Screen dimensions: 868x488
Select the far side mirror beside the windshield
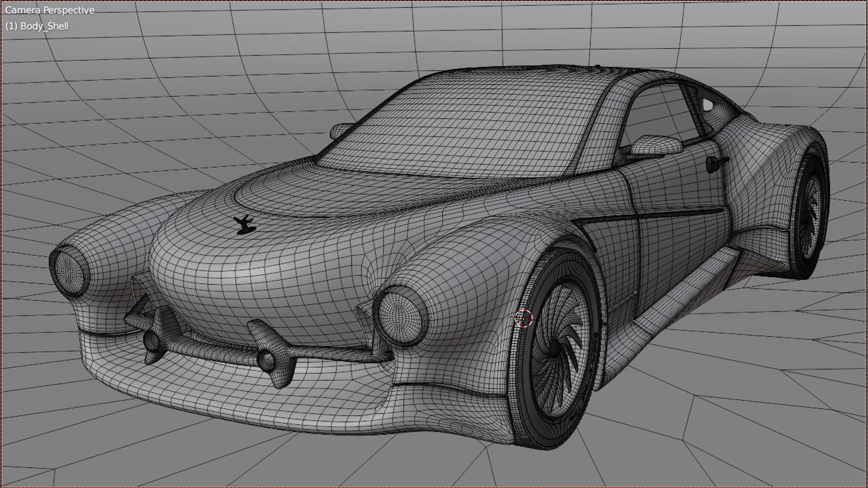coord(341,131)
